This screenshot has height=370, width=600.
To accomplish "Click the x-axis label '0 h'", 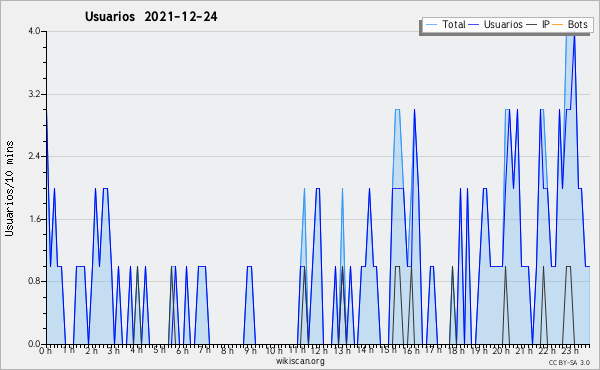I will pos(46,351).
